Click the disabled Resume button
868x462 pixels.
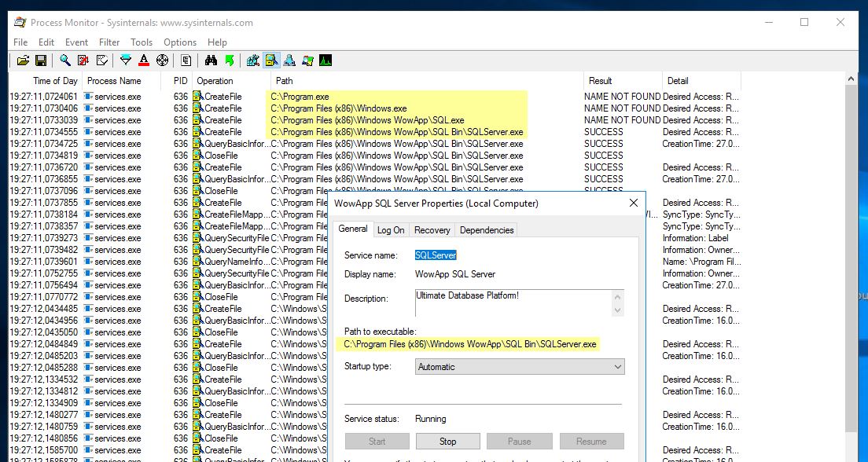point(591,441)
